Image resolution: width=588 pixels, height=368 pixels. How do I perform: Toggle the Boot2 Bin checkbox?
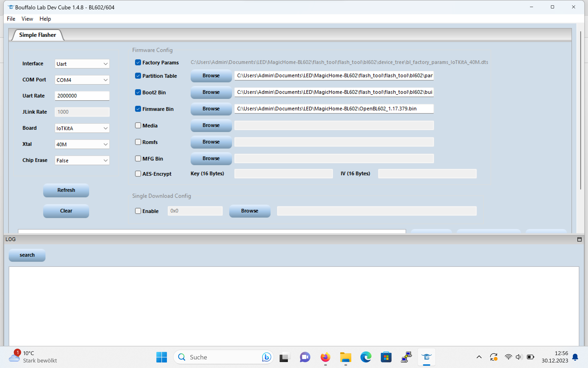[138, 92]
